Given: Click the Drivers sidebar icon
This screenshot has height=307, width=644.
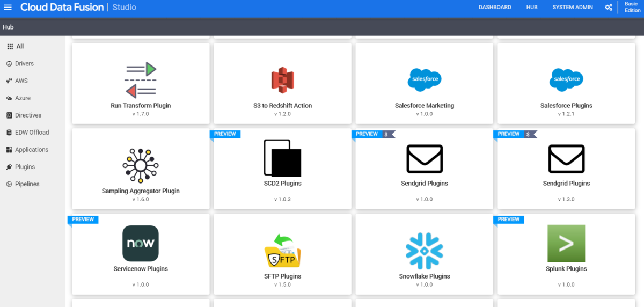Looking at the screenshot, I should 9,64.
